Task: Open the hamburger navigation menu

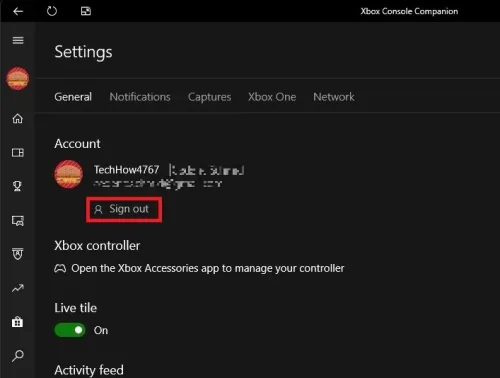Action: tap(18, 40)
